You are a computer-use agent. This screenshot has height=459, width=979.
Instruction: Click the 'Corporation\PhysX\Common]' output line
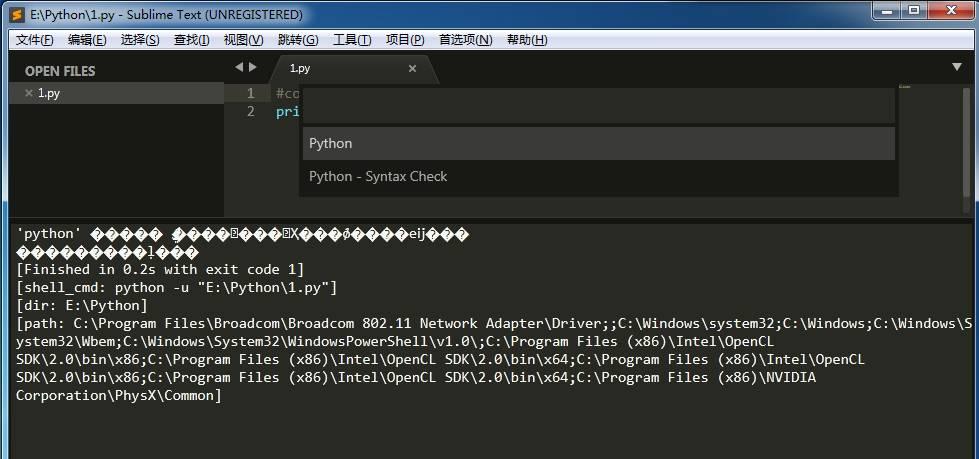click(x=119, y=395)
